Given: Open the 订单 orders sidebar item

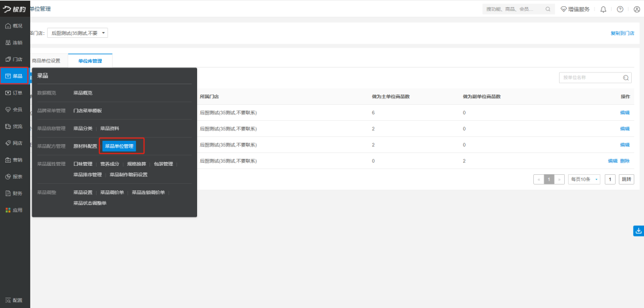Looking at the screenshot, I should (x=14, y=93).
